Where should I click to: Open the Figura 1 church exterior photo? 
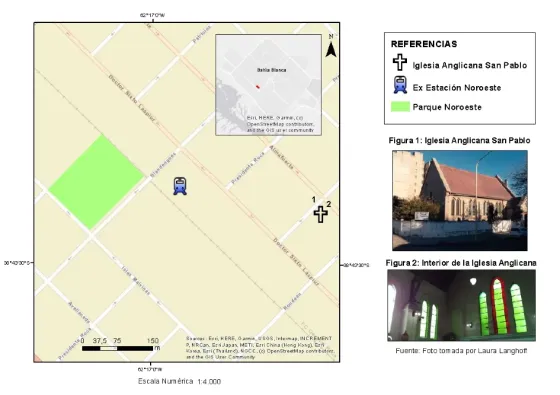[460, 200]
